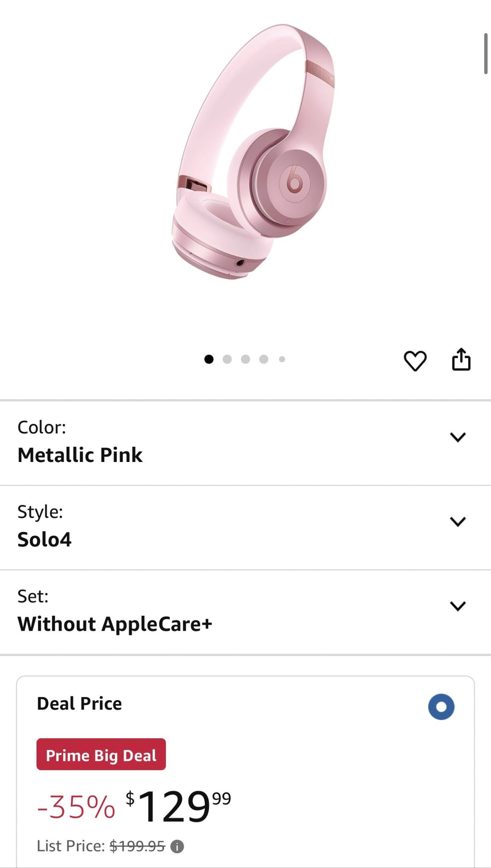
Task: Jump to third image carousel dot
Action: pos(246,359)
